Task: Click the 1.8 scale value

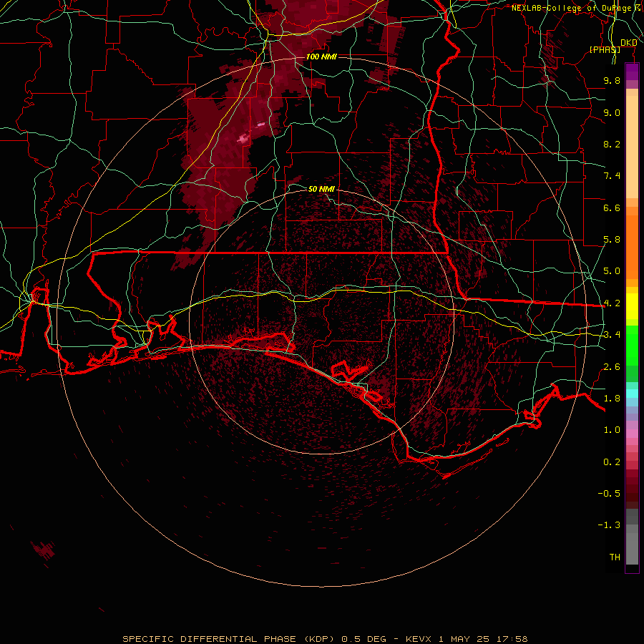Action: point(612,399)
